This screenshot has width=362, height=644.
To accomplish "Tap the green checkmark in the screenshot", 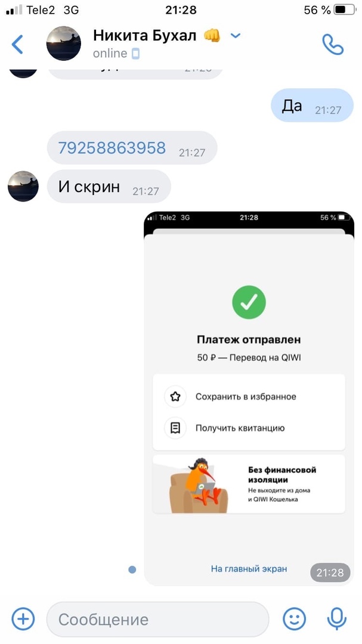I will (x=249, y=302).
